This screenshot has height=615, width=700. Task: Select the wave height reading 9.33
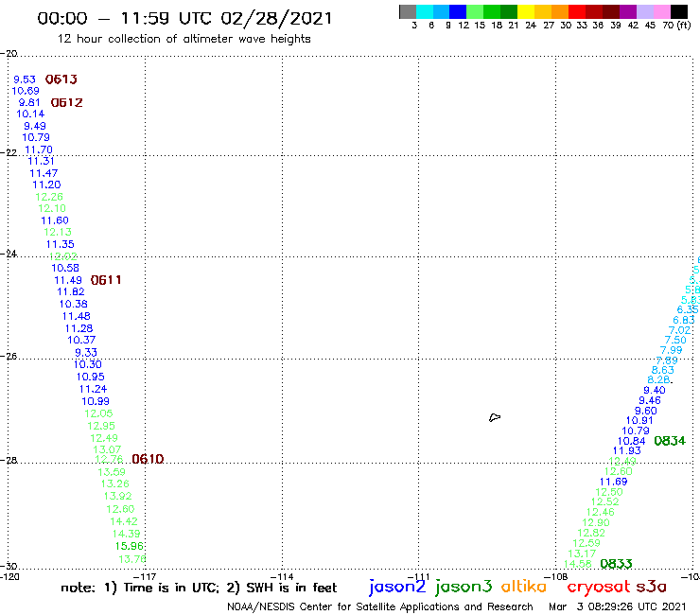(86, 352)
